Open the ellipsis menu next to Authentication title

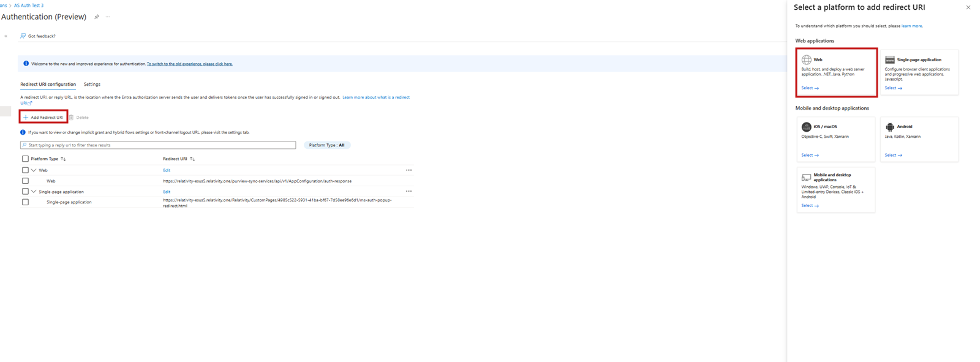108,17
